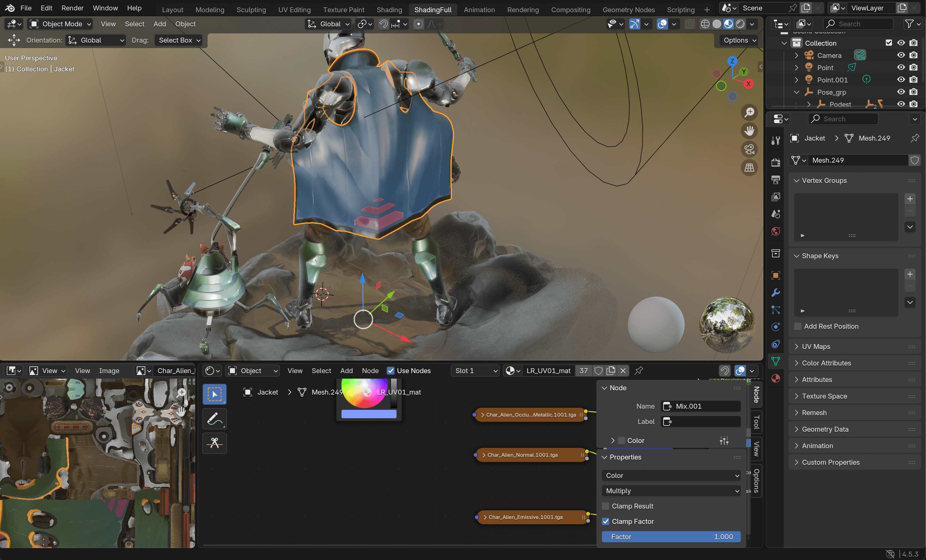The width and height of the screenshot is (926, 560).
Task: Switch to orthographic grid view icon
Action: [749, 168]
